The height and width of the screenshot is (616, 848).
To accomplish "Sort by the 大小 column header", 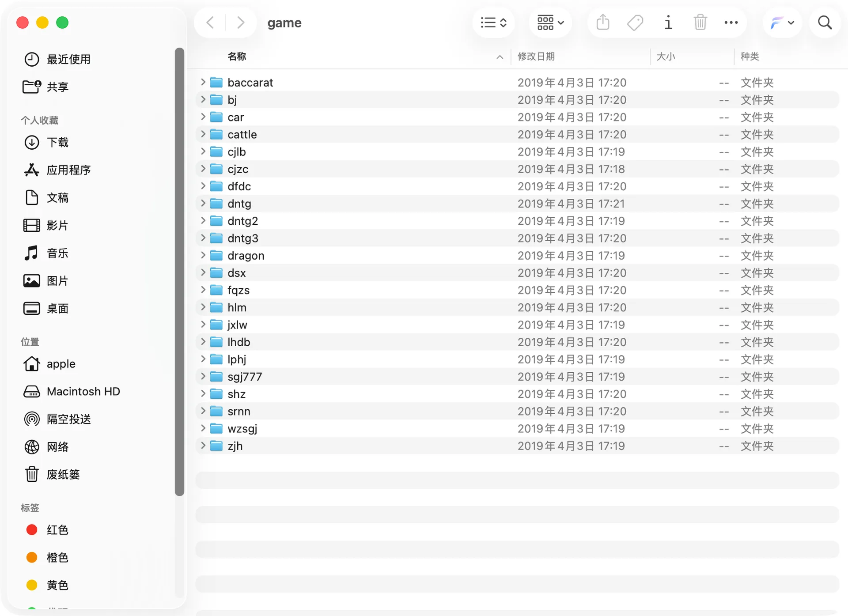I will point(666,57).
